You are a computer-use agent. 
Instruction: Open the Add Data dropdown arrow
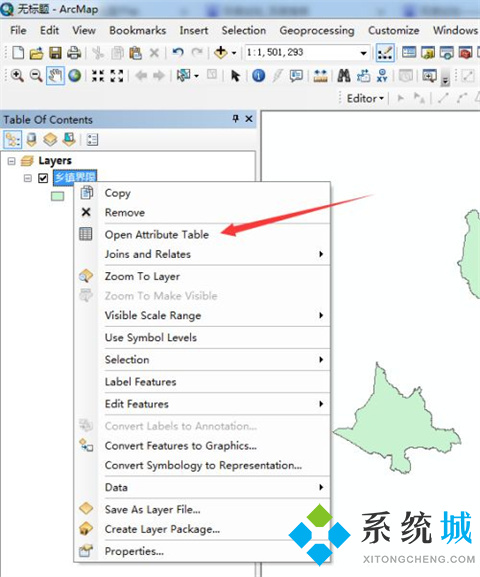(234, 53)
